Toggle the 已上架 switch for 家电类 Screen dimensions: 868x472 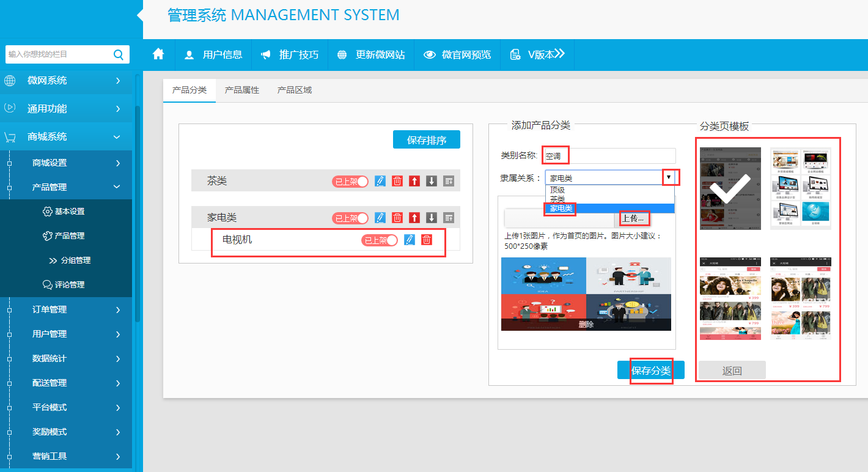pyautogui.click(x=350, y=218)
